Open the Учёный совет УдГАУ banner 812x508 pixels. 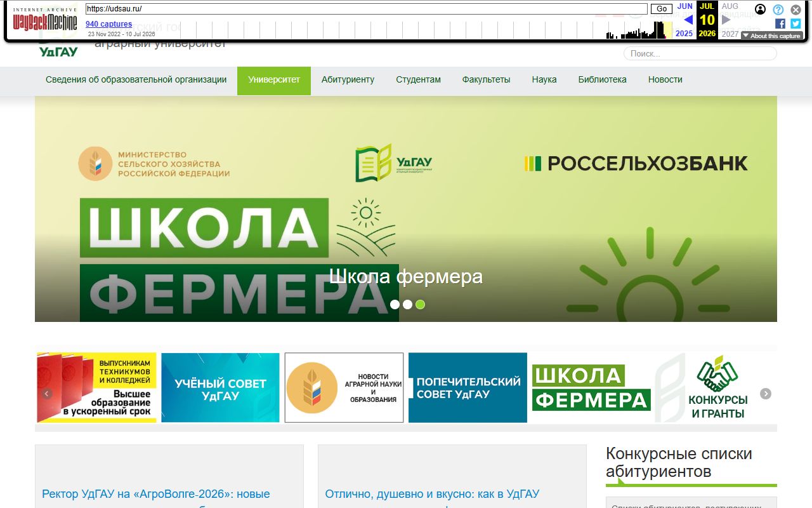point(220,387)
